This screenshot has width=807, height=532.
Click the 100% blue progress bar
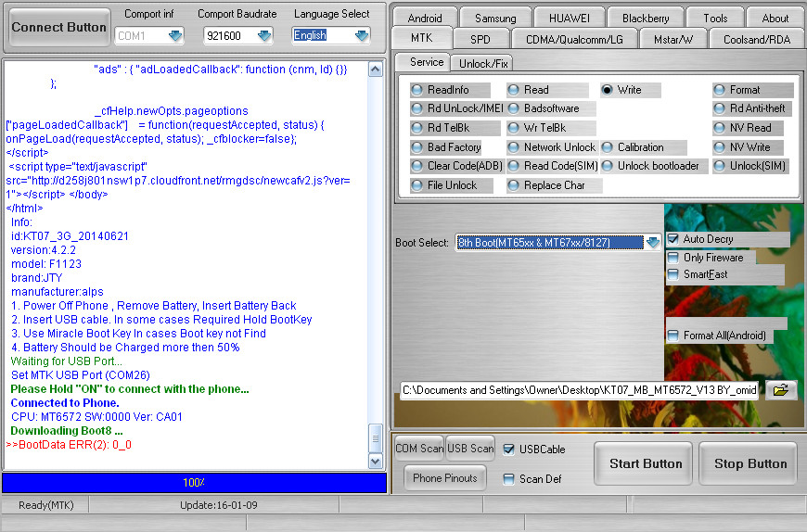pos(194,483)
